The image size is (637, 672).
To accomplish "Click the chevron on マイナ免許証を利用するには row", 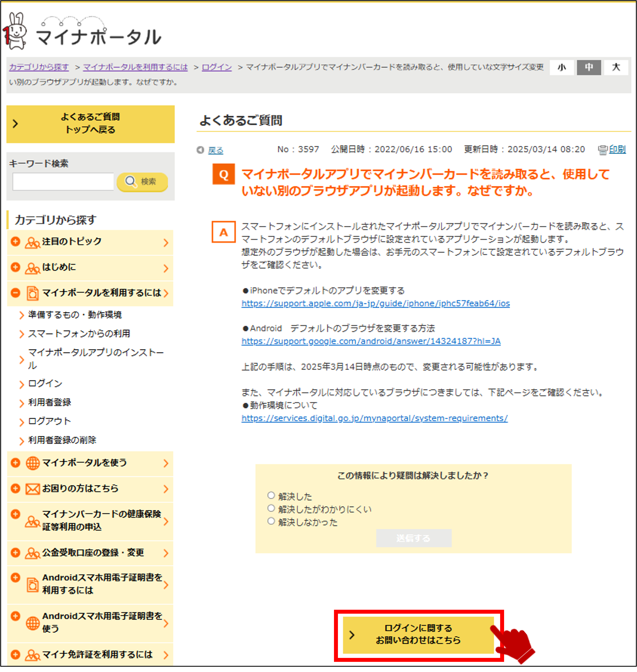I will click(166, 655).
